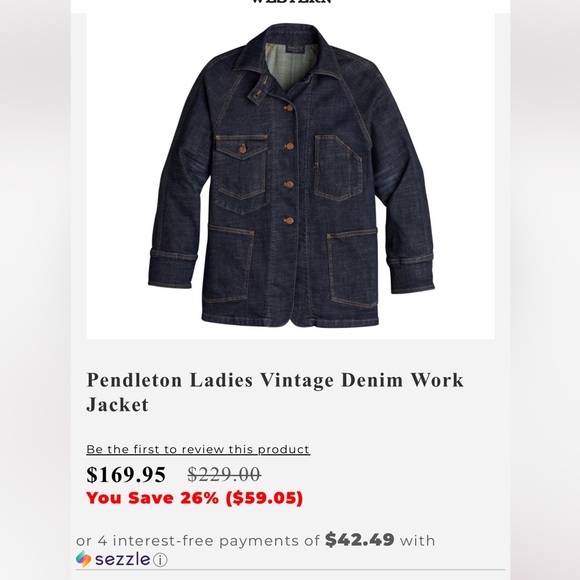Viewport: 580px width, 580px height.
Task: Click the $42.49 installment amount
Action: click(360, 540)
